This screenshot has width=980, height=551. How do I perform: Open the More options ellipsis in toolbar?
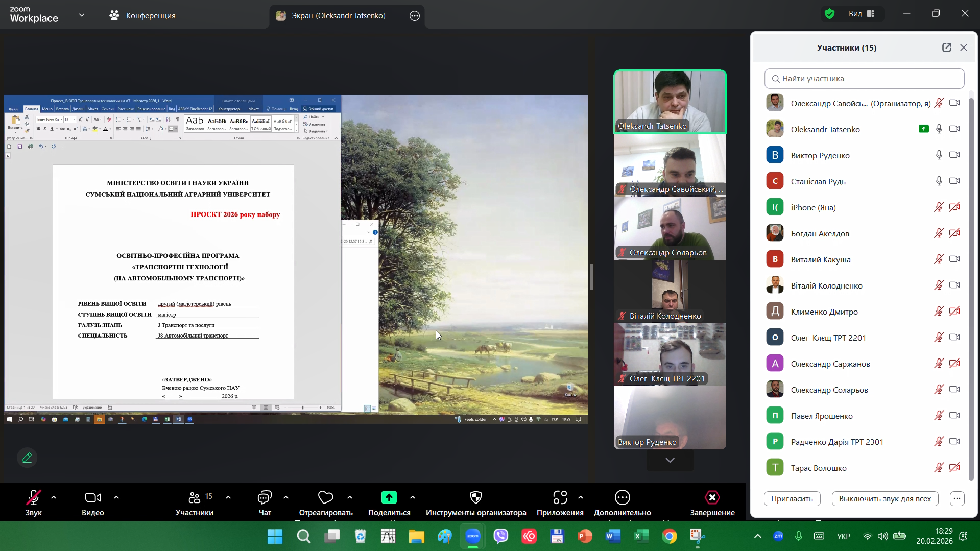click(x=622, y=497)
